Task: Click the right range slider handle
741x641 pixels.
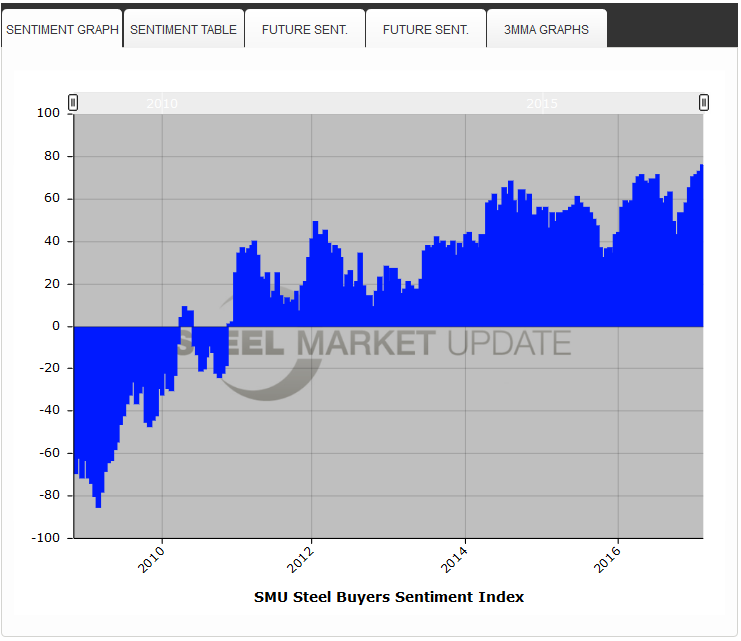Action: [704, 102]
